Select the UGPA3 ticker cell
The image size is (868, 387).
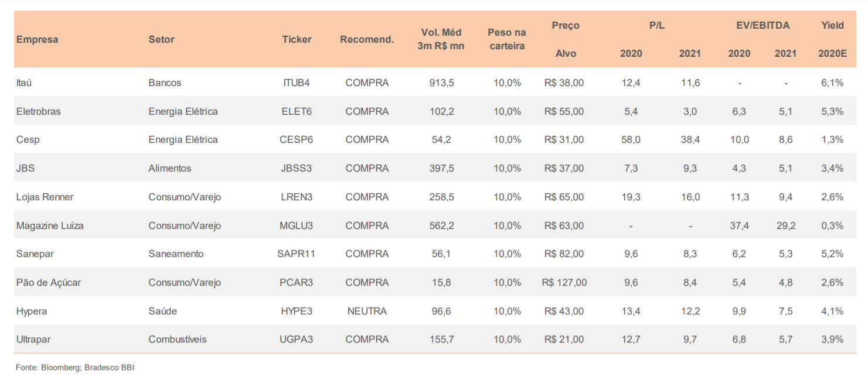point(297,339)
